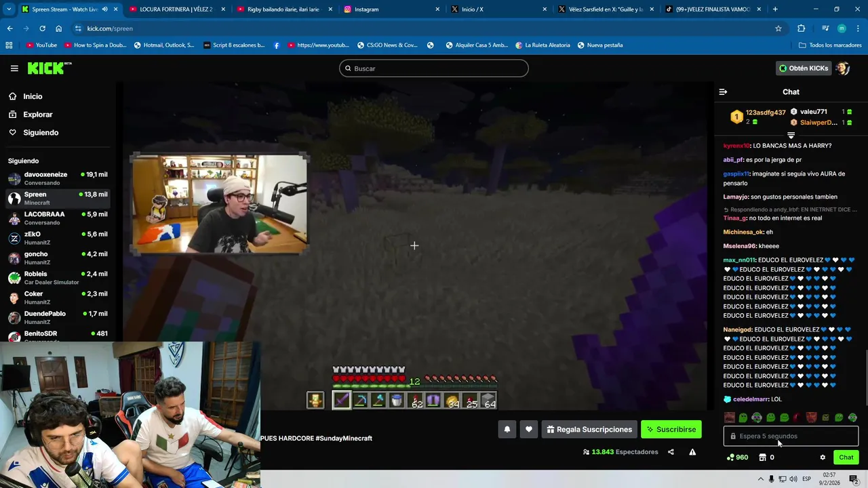Open the YouTube bookmark
The width and height of the screenshot is (868, 488).
tap(41, 45)
